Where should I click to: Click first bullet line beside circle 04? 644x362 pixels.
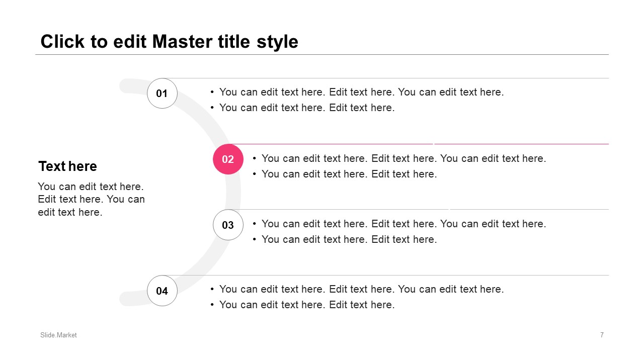(357, 289)
